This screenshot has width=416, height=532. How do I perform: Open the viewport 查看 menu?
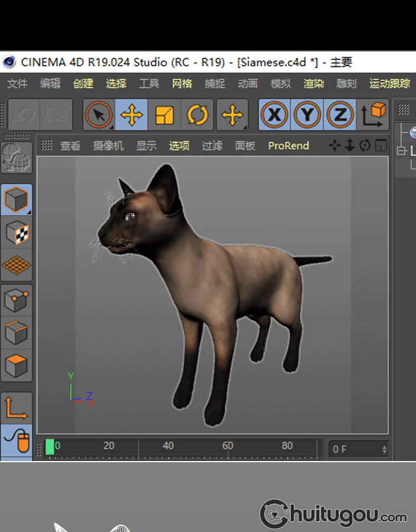(70, 146)
